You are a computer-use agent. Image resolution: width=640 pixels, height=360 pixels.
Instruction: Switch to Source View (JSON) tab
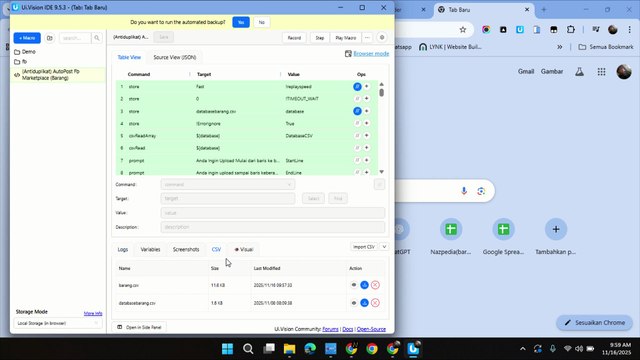(x=175, y=57)
